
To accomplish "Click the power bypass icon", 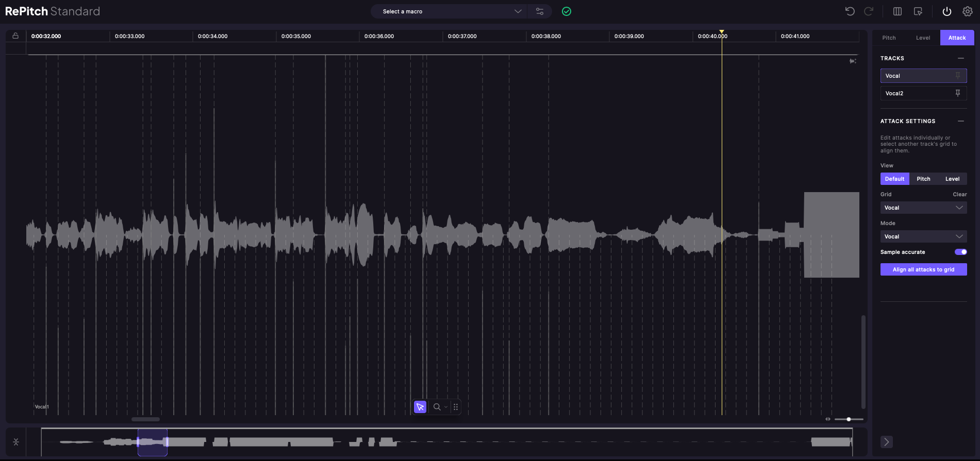I will coord(946,11).
